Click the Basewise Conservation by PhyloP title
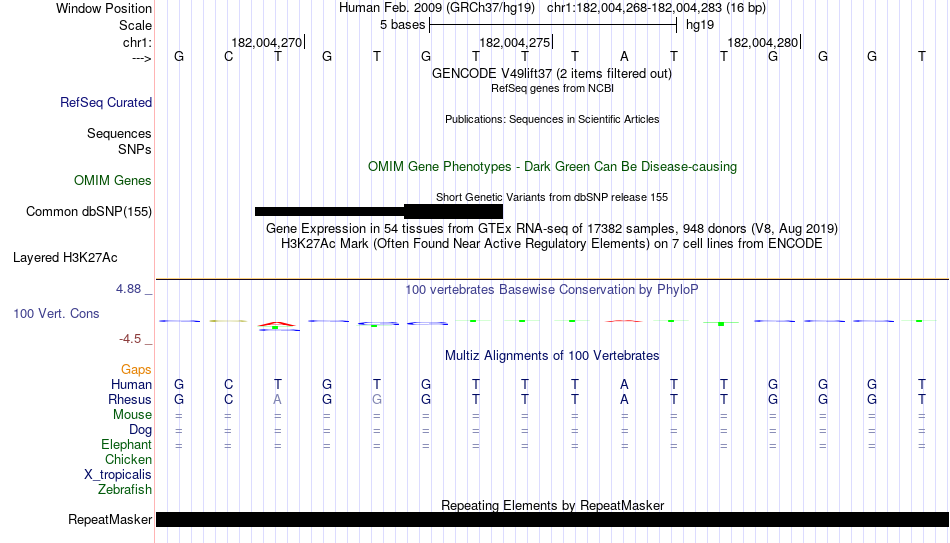 [x=551, y=290]
